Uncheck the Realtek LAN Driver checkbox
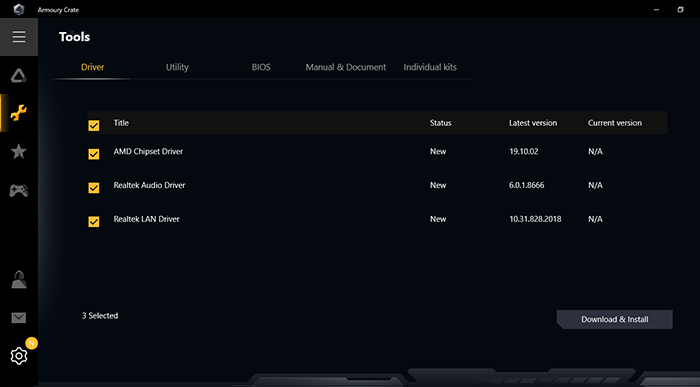 click(94, 221)
